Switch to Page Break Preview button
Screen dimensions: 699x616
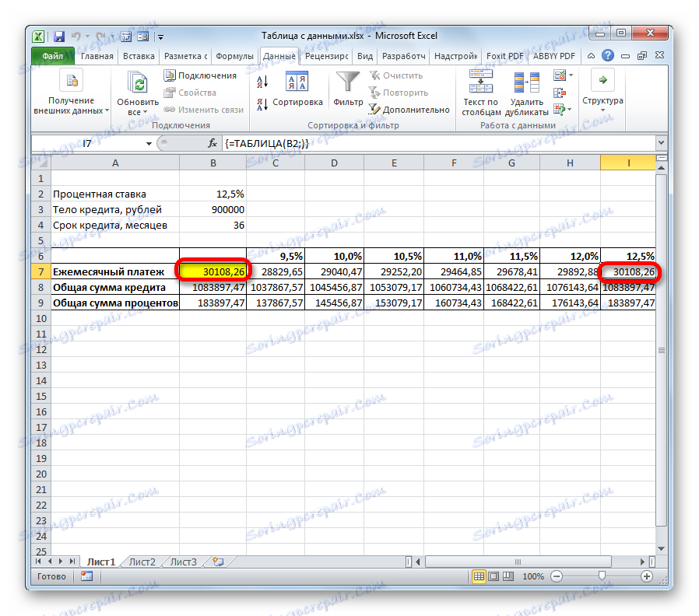508,576
